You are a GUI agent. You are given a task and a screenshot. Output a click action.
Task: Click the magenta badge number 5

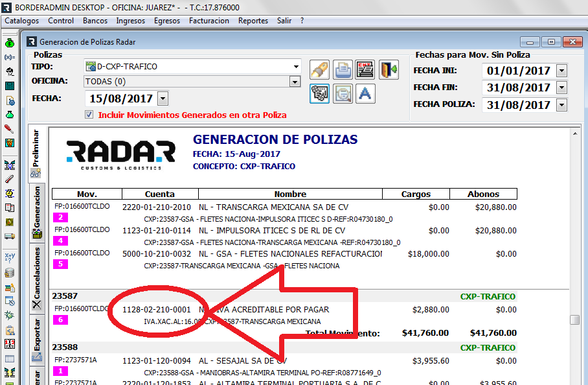coord(60,264)
